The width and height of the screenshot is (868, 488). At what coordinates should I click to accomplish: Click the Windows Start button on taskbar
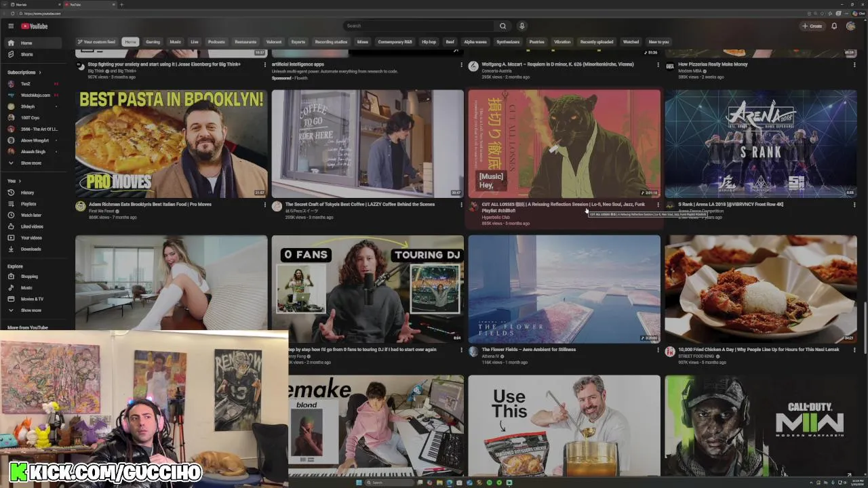coord(358,483)
